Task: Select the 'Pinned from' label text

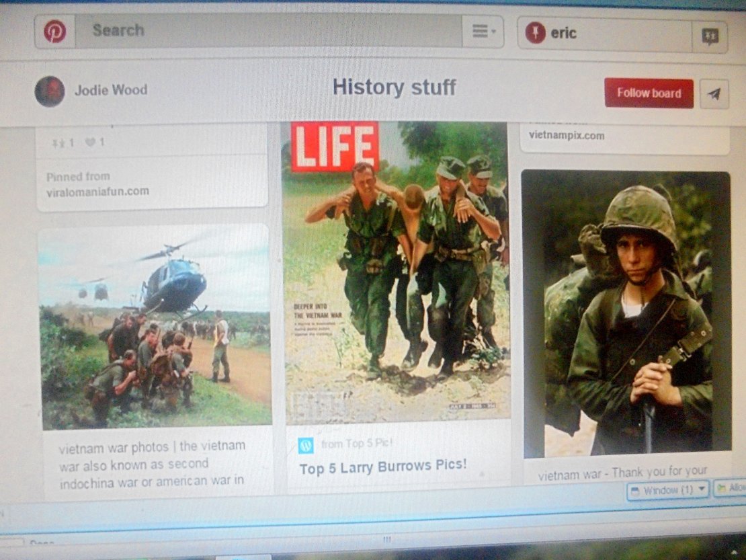Action: click(x=78, y=177)
